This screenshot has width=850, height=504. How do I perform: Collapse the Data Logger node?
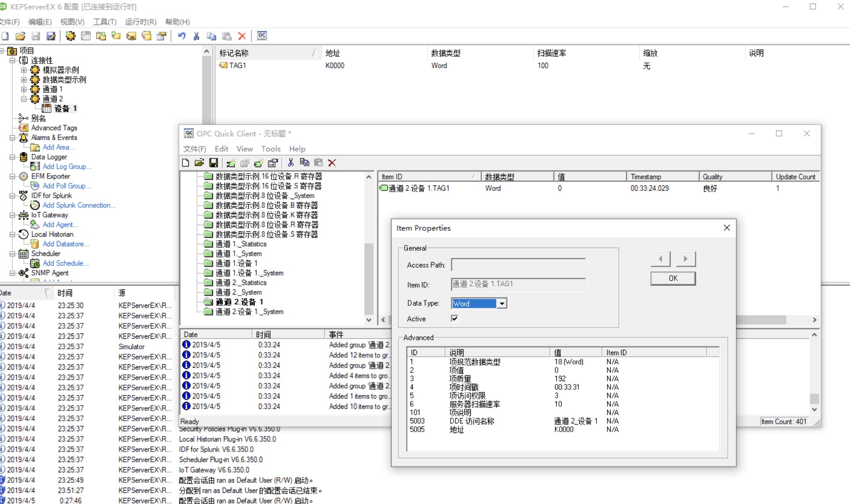13,157
